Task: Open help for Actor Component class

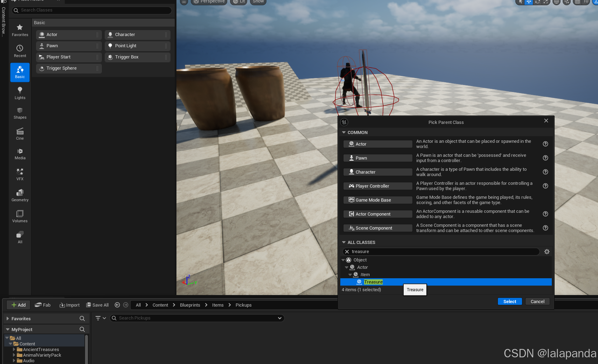Action: point(545,214)
